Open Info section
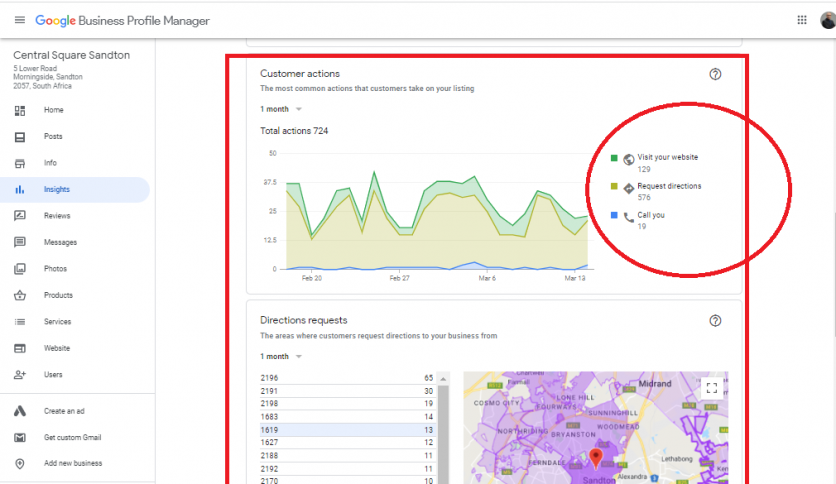This screenshot has width=836, height=484. [x=50, y=163]
